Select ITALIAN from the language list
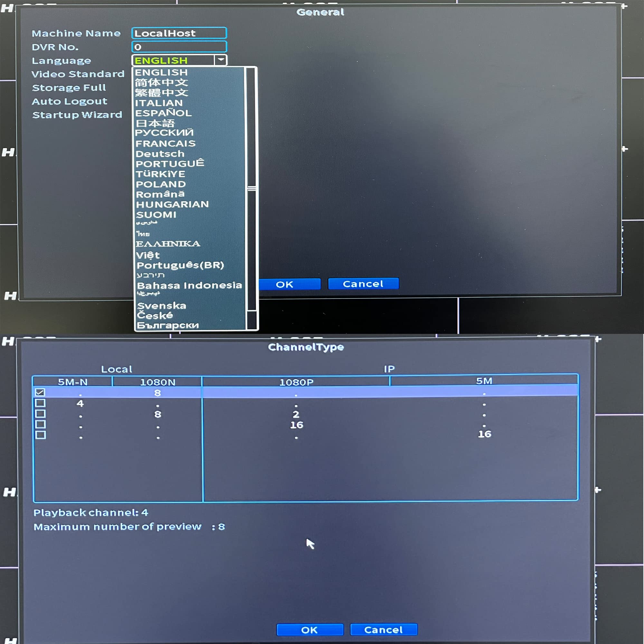 [x=159, y=103]
